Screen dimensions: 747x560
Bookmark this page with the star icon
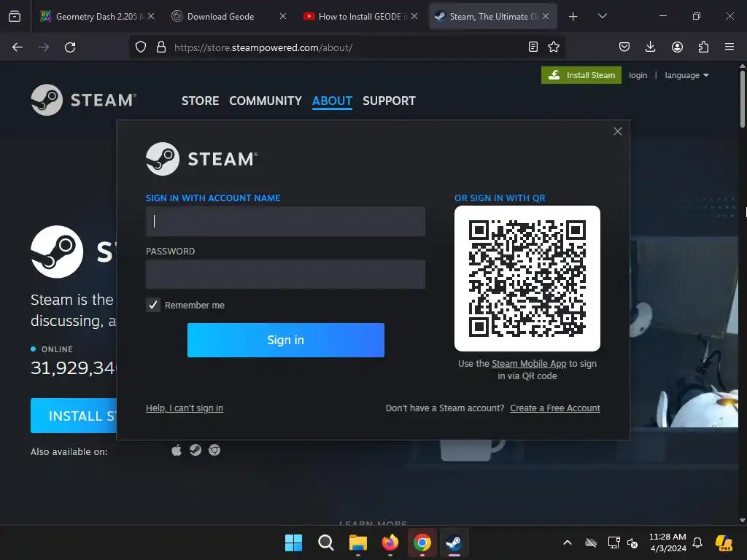pos(554,47)
